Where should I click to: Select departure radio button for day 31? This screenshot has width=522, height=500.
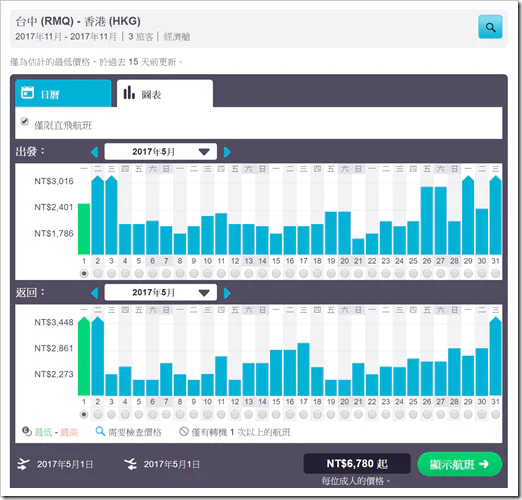496,274
